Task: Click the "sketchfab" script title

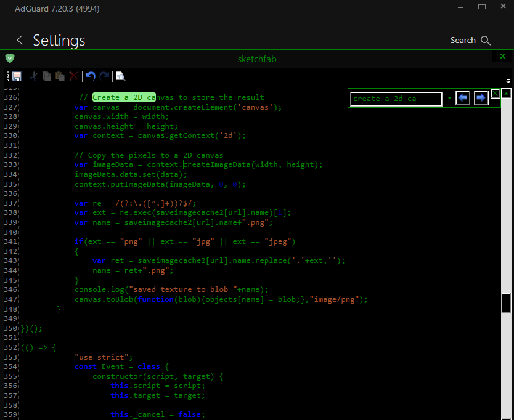Action: tap(257, 59)
